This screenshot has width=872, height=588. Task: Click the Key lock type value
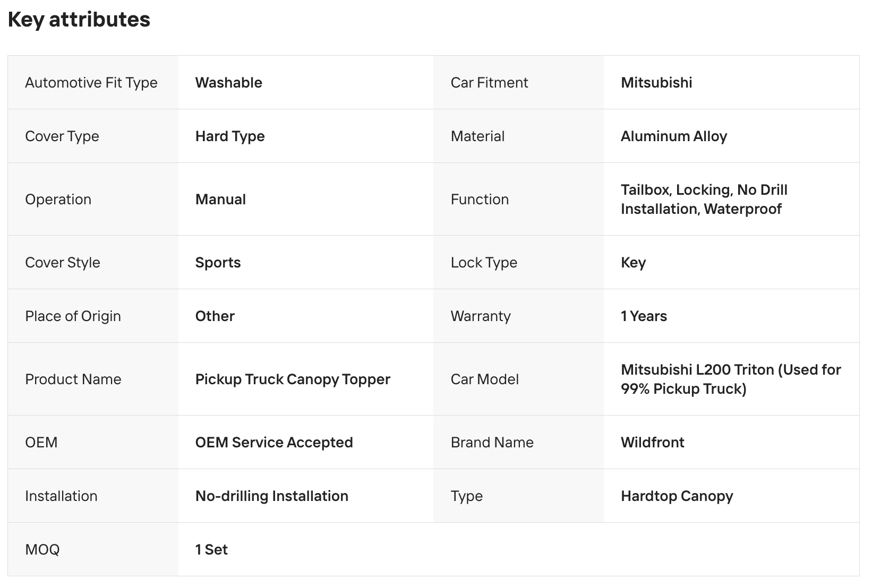pos(633,263)
